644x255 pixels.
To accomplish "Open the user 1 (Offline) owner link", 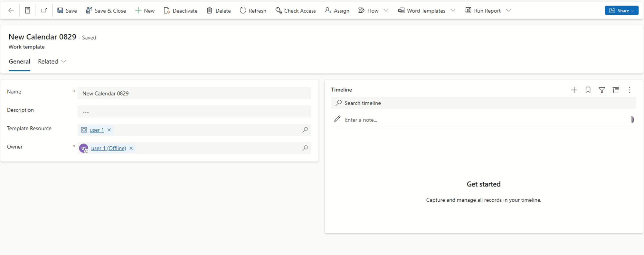I will (x=109, y=148).
